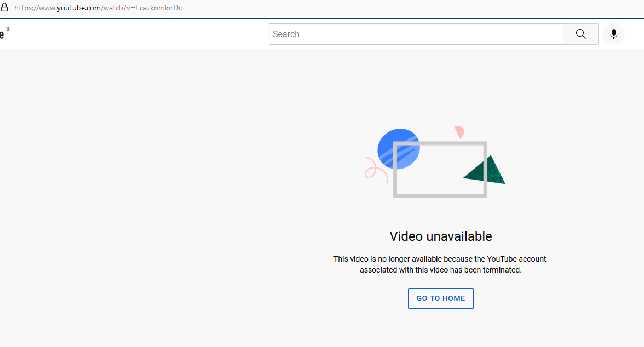Click the magnifying glass search button
The height and width of the screenshot is (347, 644).
pos(580,34)
